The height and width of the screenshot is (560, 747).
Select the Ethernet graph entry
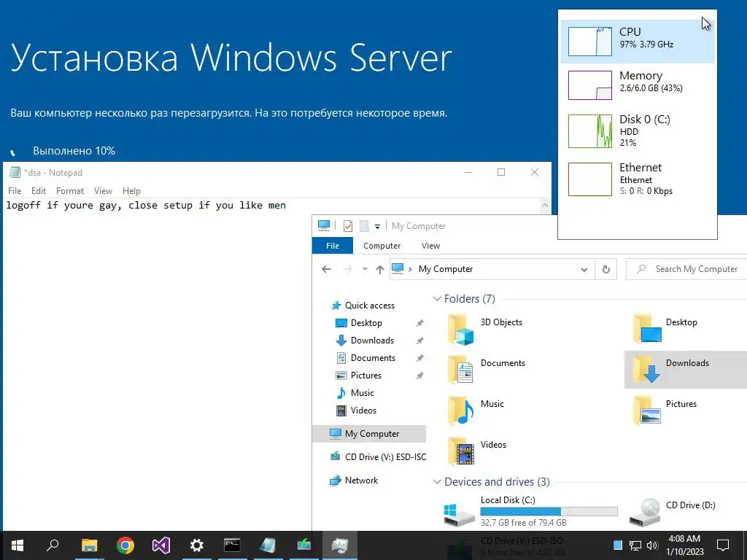[638, 179]
